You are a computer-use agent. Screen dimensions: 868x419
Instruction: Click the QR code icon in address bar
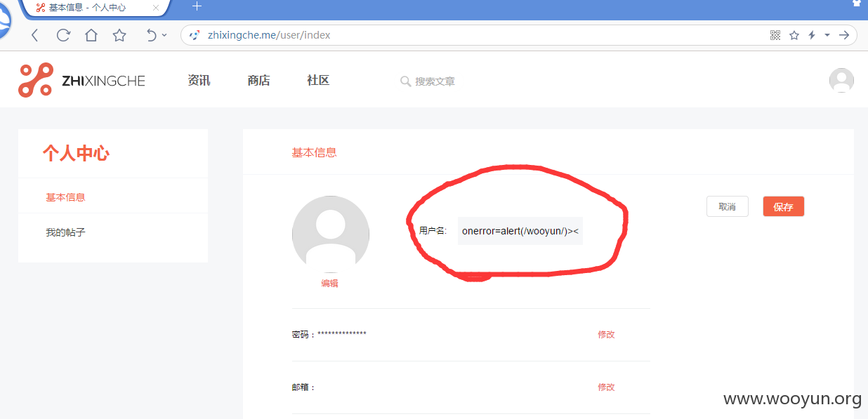tap(775, 35)
